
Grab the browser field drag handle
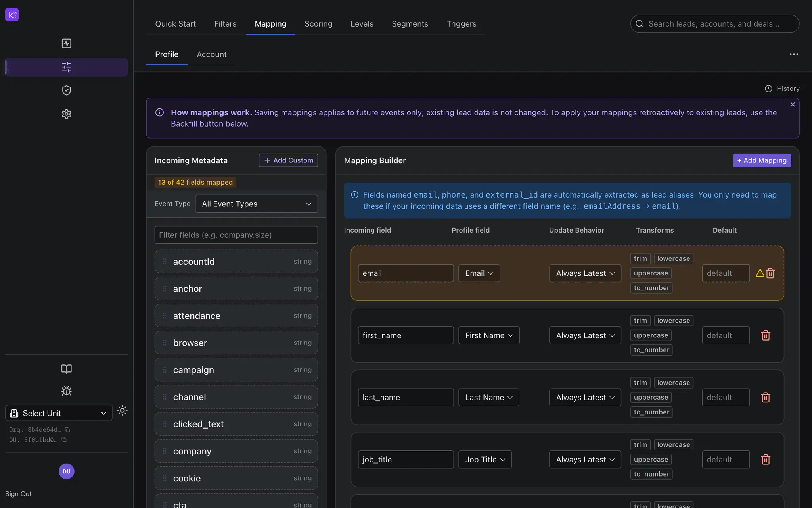point(165,343)
